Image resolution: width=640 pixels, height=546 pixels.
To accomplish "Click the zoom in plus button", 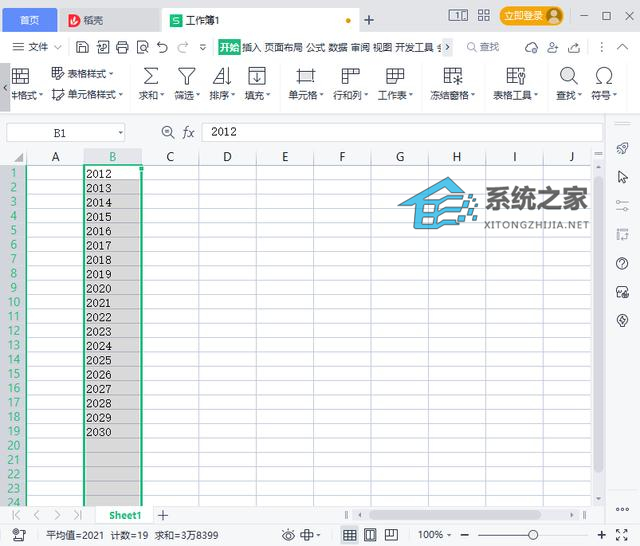I will click(x=601, y=535).
